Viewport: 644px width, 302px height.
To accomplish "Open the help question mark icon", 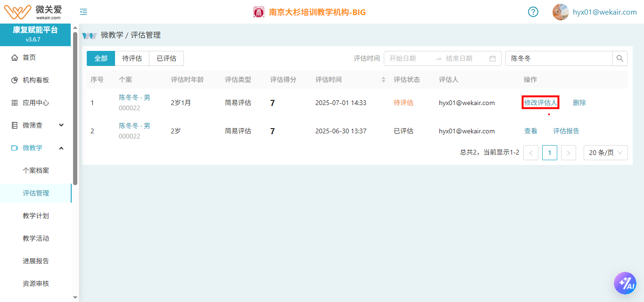I will (533, 12).
